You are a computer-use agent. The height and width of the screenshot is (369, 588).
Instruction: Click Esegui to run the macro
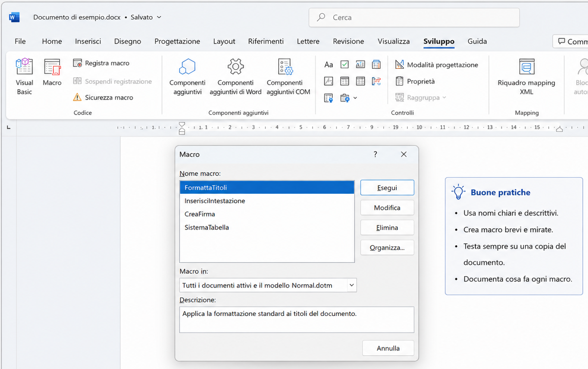click(x=387, y=188)
